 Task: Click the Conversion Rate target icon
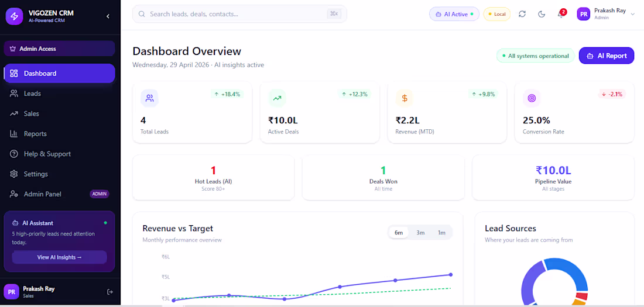(532, 98)
